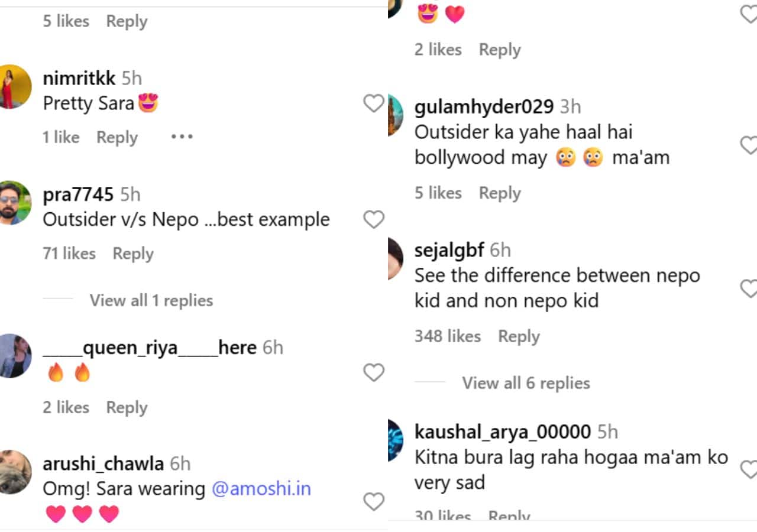The height and width of the screenshot is (532, 757).
Task: Open three-dot options on nimritkk's comment
Action: tap(182, 137)
